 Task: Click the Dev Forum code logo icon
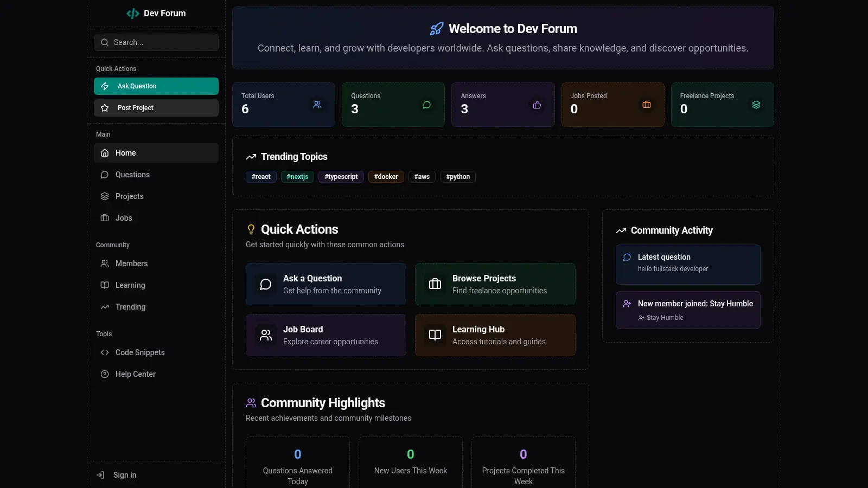pyautogui.click(x=132, y=14)
